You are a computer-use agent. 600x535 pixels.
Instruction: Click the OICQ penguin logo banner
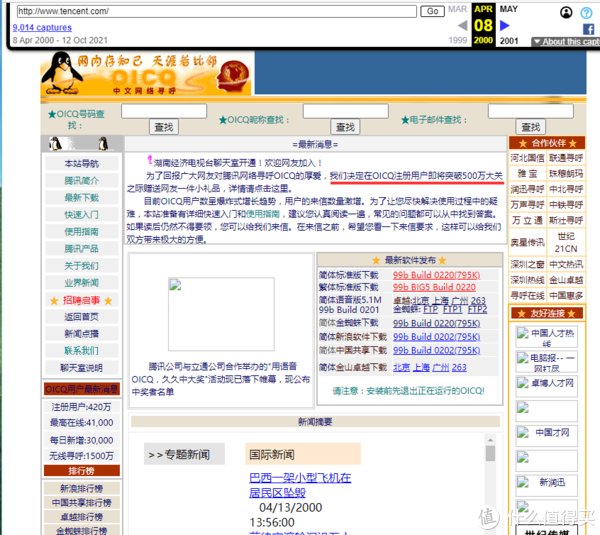146,73
